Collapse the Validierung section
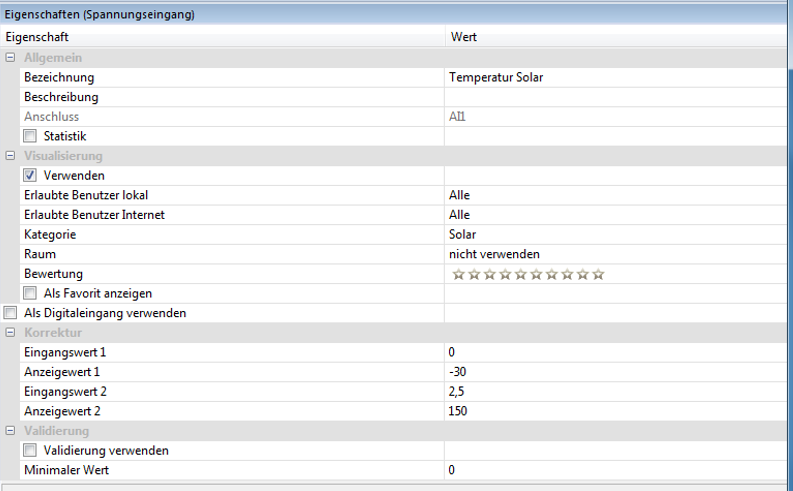 click(x=10, y=430)
